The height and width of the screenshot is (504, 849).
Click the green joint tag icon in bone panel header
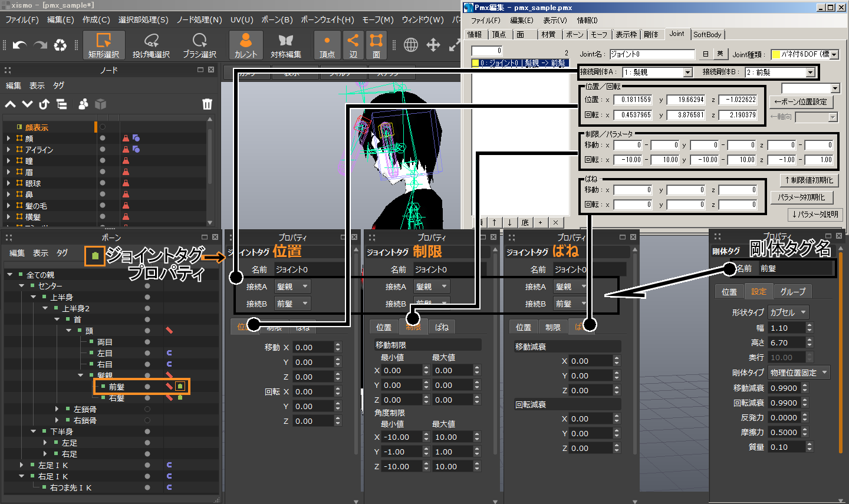coord(95,256)
